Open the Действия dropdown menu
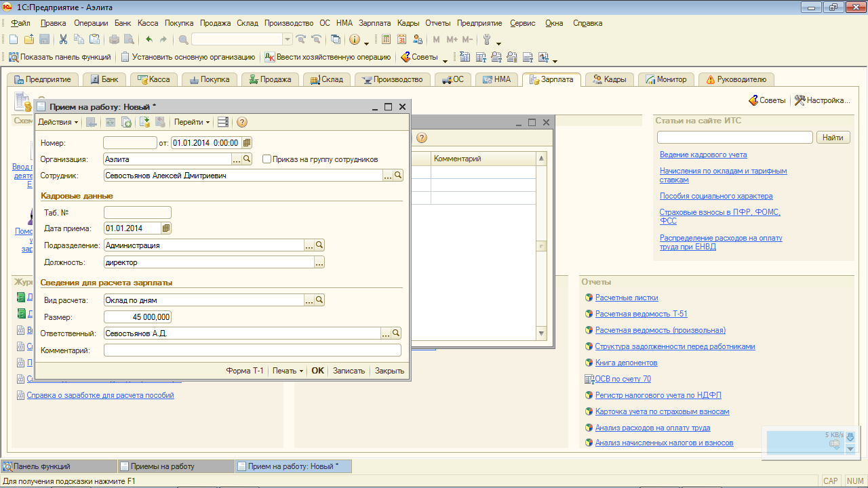Viewport: 868px width, 488px height. [x=58, y=122]
